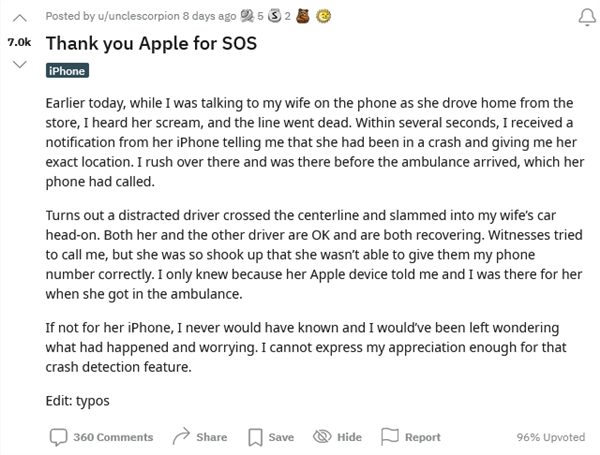Click the 96% Upvoted label
The image size is (600, 455).
[551, 437]
